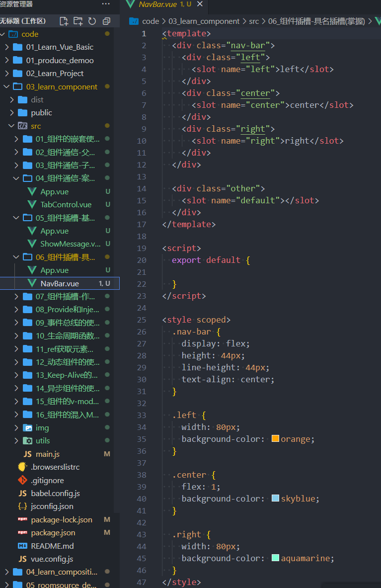Click the JS icon beside vue.config.js
Viewport: 381px width, 588px height.
[22, 559]
